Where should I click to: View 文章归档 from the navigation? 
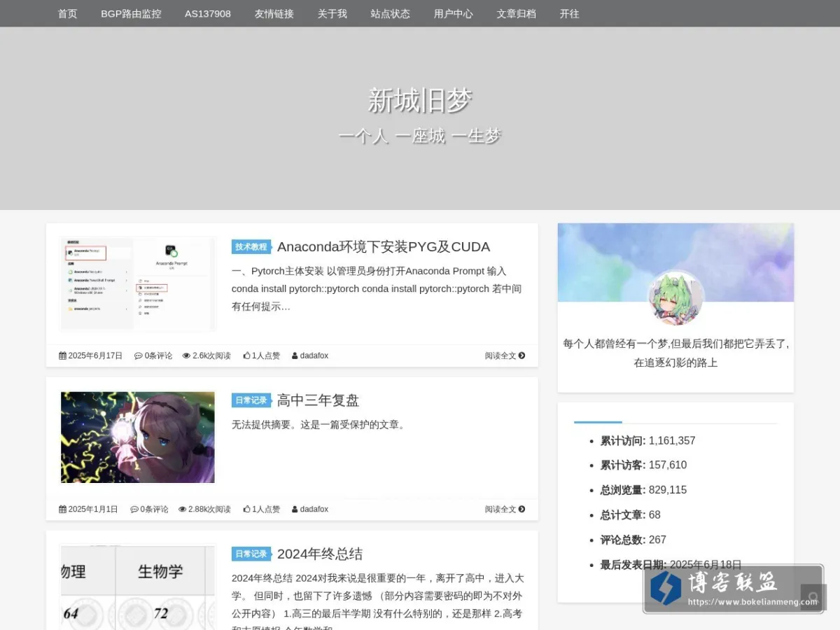click(516, 13)
